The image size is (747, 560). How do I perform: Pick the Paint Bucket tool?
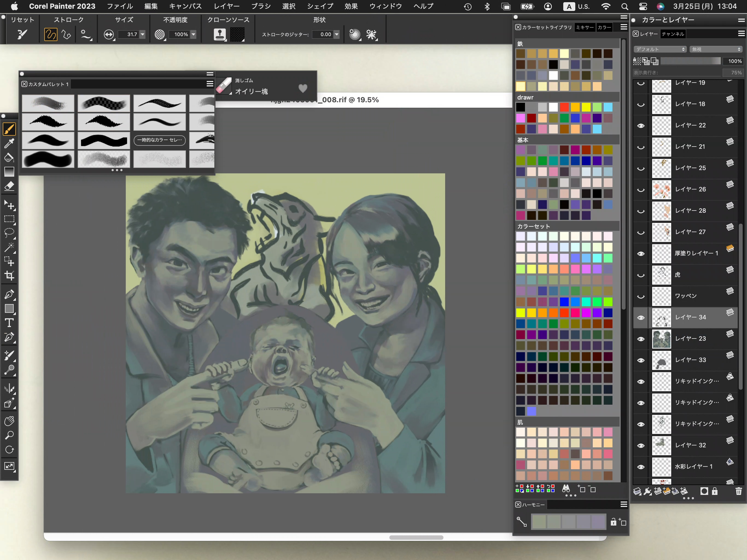9,157
